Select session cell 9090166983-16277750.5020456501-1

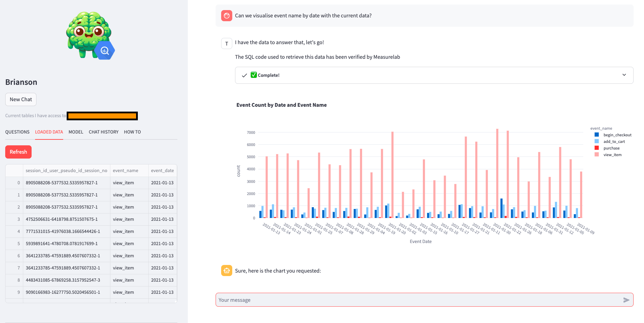click(66, 292)
